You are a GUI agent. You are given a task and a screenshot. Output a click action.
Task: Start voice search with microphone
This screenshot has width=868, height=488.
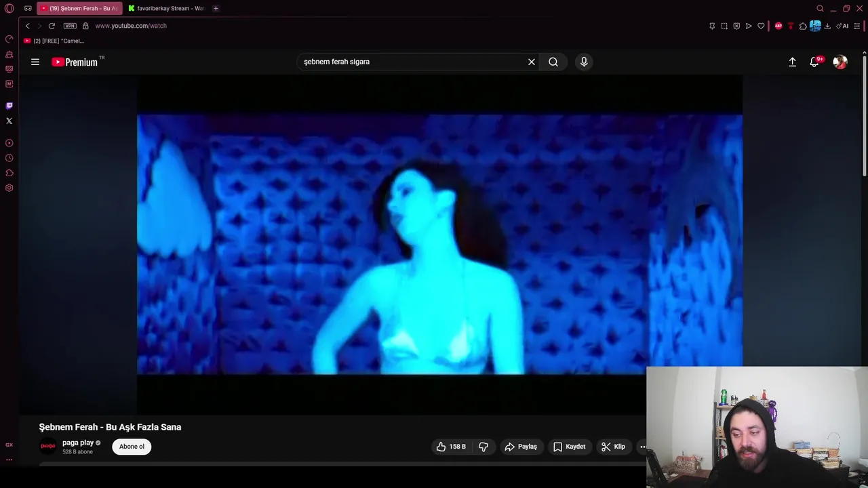click(584, 62)
